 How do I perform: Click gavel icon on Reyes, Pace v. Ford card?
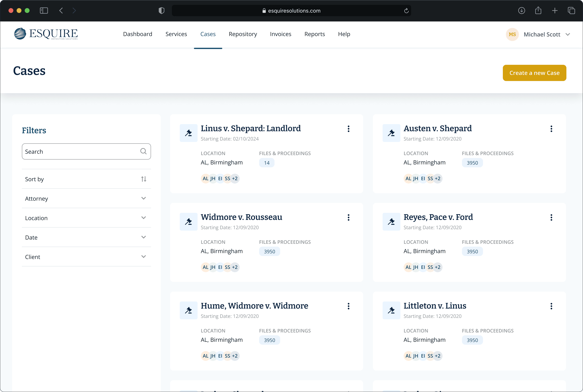[x=391, y=222]
